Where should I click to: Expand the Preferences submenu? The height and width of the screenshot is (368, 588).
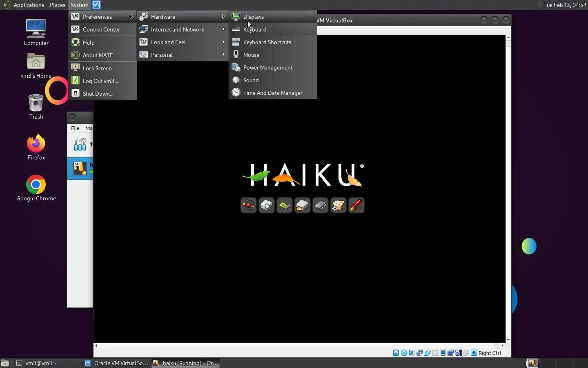[102, 17]
